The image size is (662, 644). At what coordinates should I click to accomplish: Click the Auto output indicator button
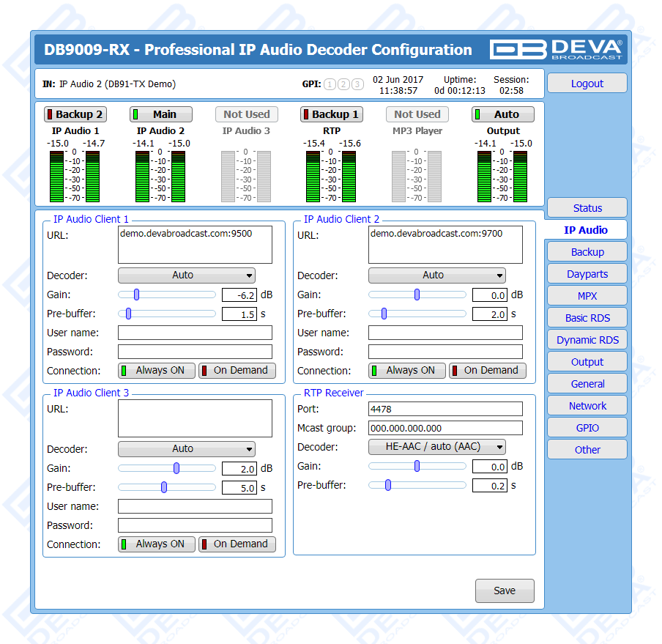pos(502,114)
